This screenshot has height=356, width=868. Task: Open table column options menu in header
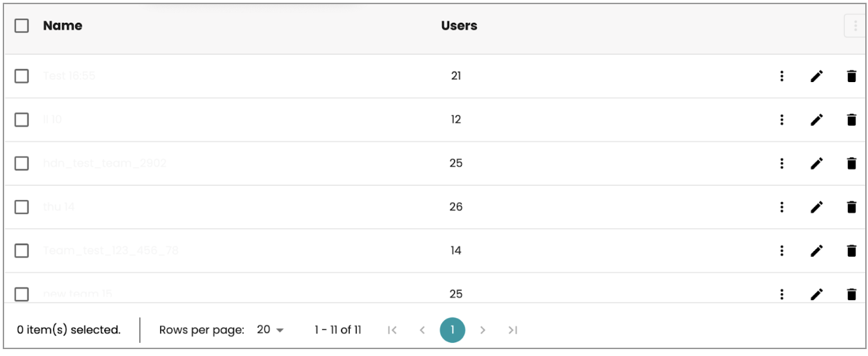[x=855, y=26]
